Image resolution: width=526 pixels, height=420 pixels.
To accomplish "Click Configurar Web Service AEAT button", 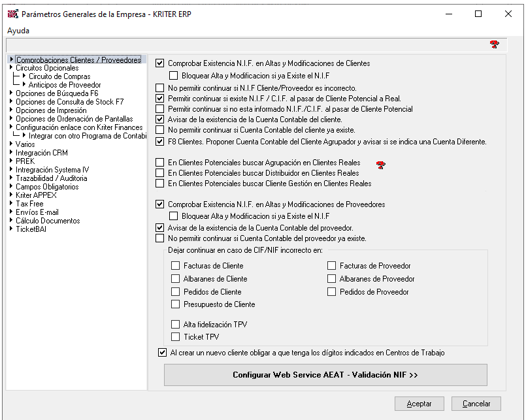I will [x=325, y=375].
